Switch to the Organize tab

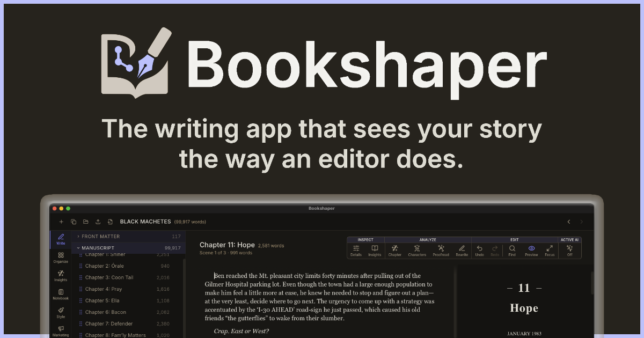(x=61, y=258)
